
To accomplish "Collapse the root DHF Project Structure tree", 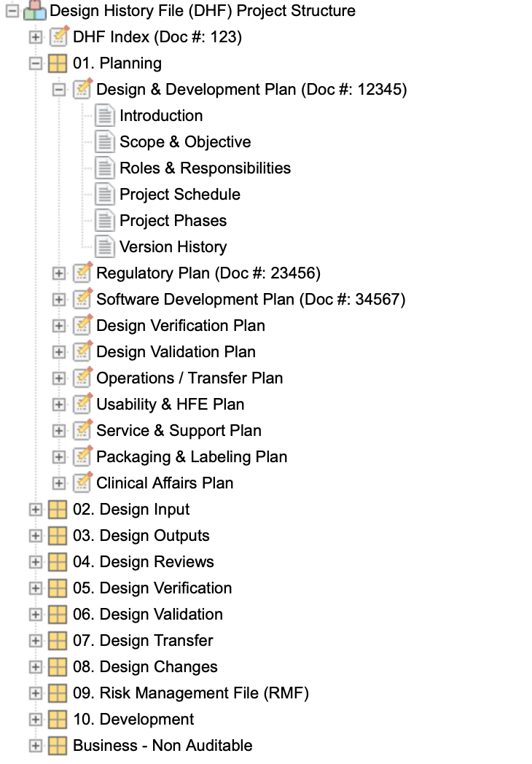I will (x=12, y=11).
